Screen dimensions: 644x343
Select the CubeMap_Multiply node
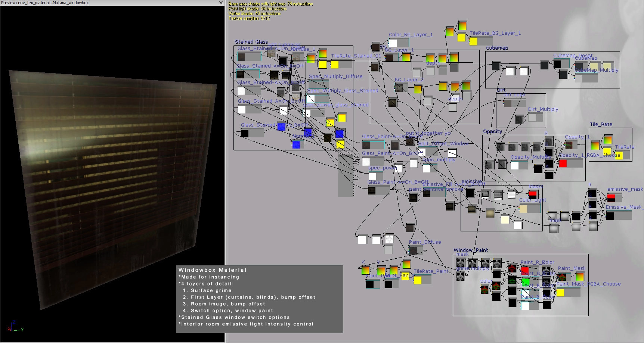579,78
